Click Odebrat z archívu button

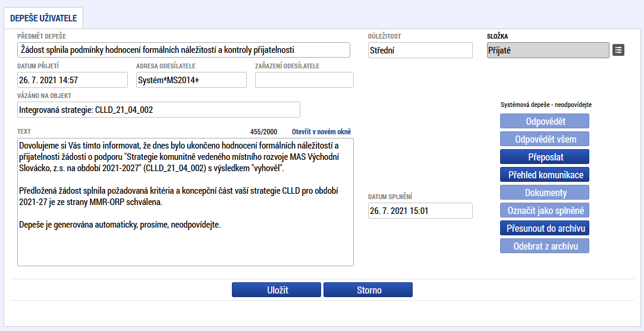point(545,245)
